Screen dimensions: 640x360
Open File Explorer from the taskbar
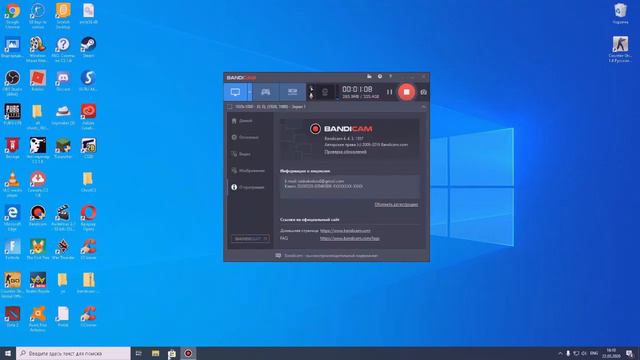[x=156, y=353]
